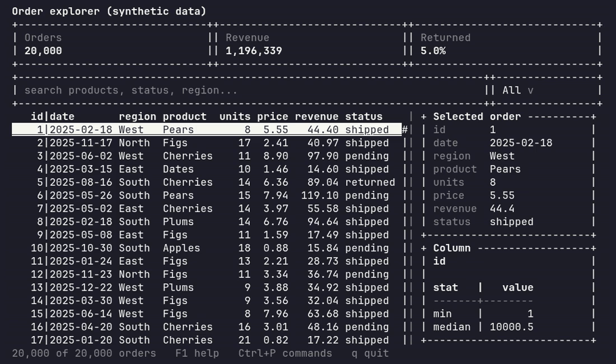Sort by the status column header

364,116
